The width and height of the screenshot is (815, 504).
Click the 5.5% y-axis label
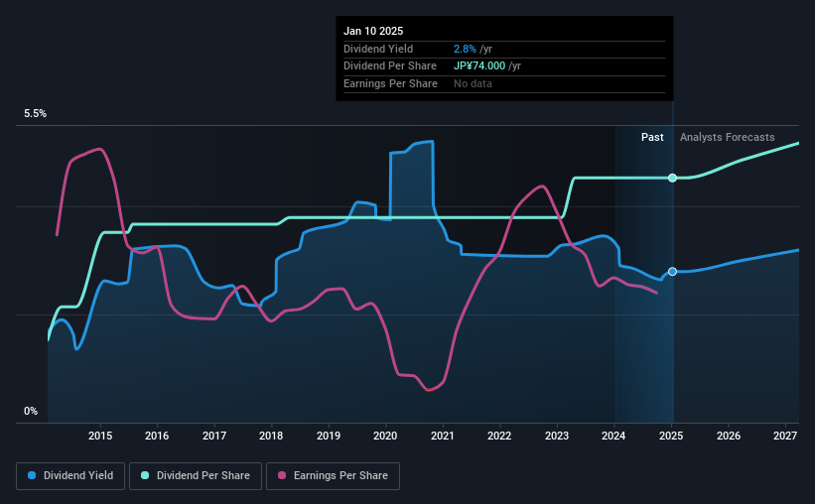[35, 114]
